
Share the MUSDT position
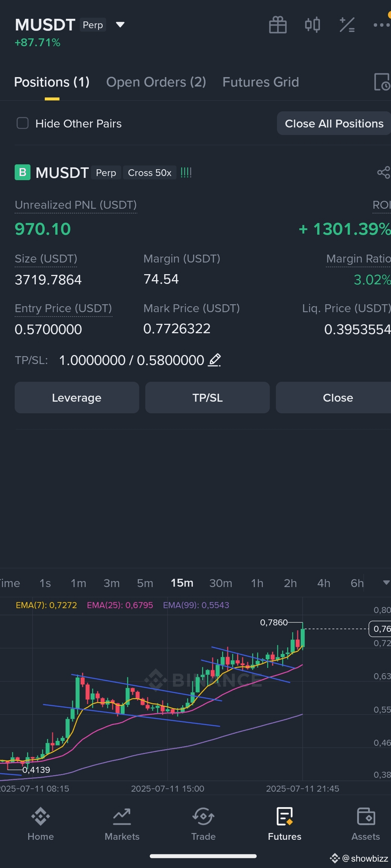(383, 173)
